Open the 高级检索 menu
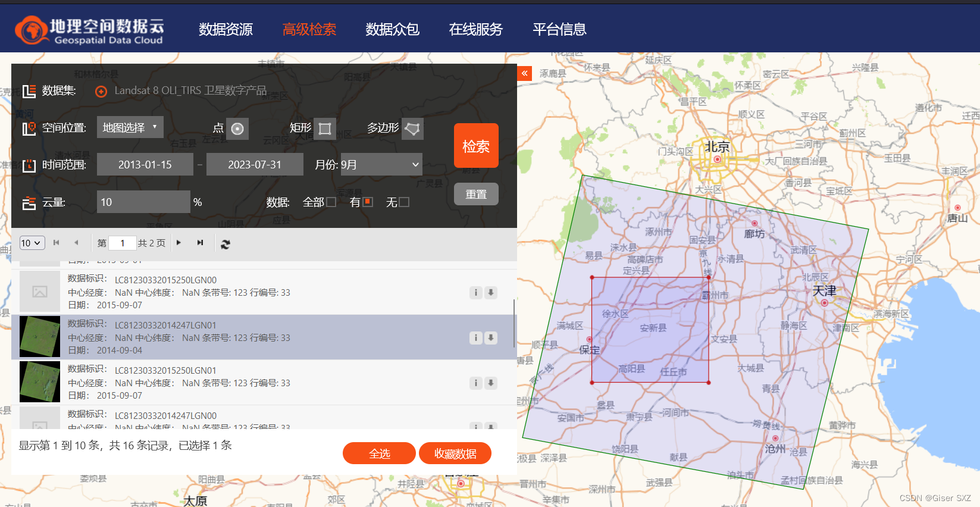The width and height of the screenshot is (980, 507). (x=309, y=29)
